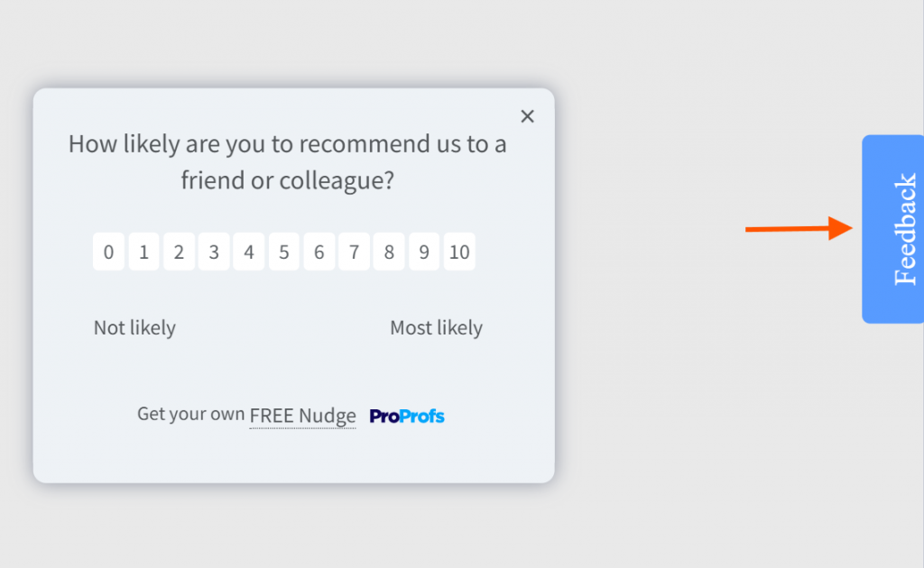Click the Most likely label

click(436, 327)
